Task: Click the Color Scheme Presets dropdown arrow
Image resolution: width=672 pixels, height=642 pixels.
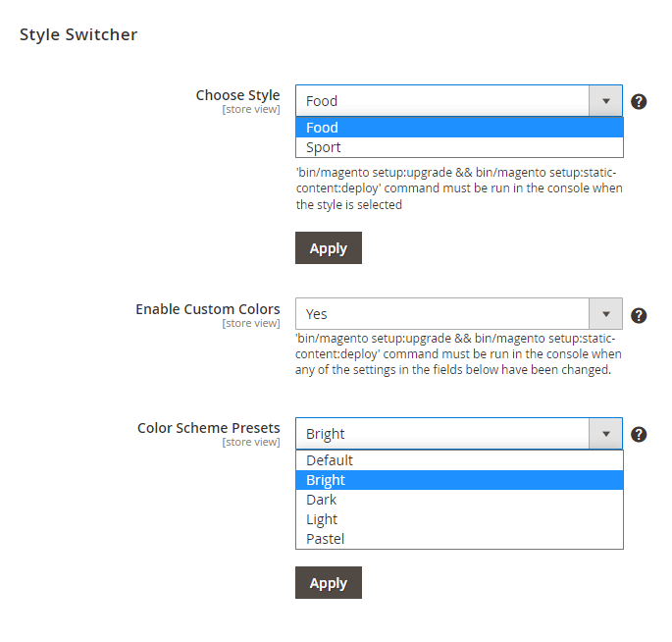Action: click(605, 434)
